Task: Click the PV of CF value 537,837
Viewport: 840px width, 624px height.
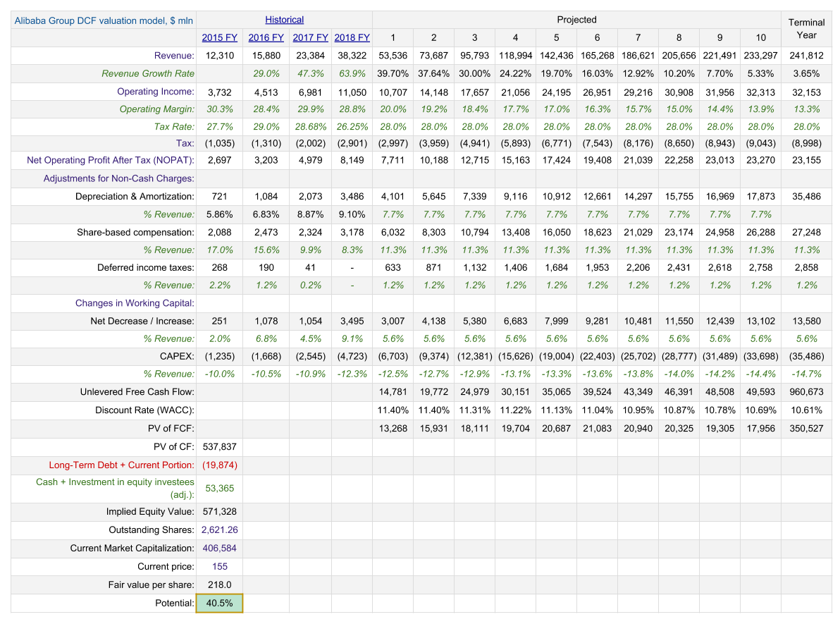Action: pos(219,446)
